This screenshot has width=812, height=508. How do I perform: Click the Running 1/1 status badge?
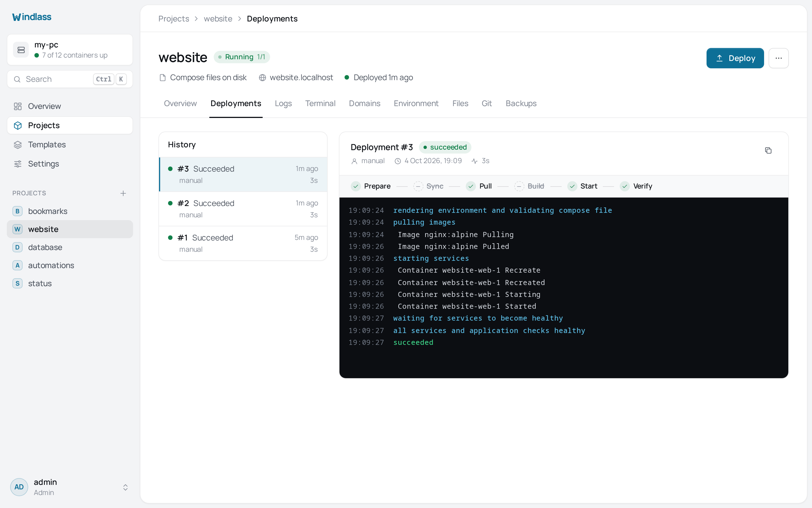(x=242, y=57)
